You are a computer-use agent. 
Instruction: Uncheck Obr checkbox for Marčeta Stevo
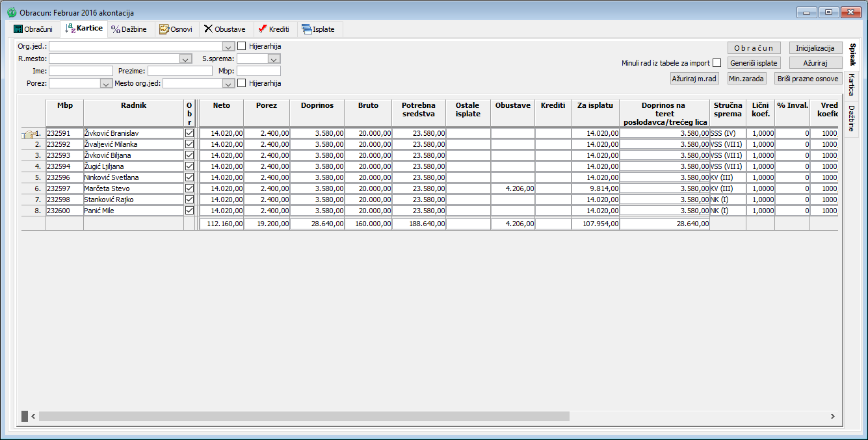tap(189, 188)
